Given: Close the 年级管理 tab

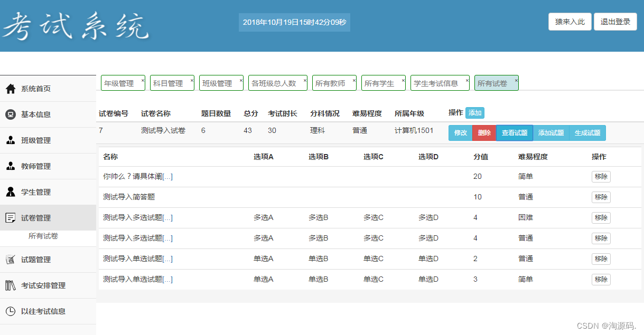Looking at the screenshot, I should tap(143, 80).
